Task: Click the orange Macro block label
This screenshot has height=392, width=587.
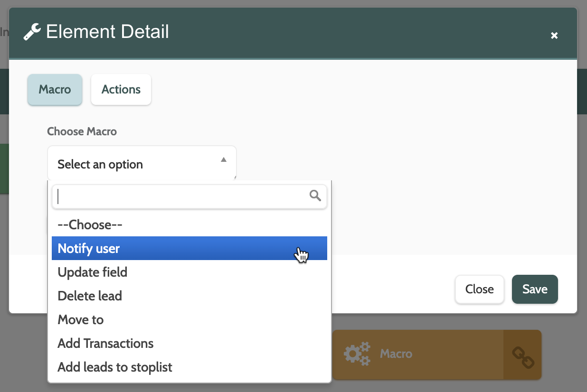Action: coord(396,354)
